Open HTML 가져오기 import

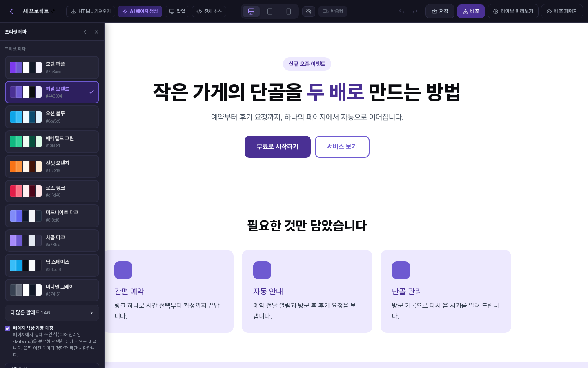[x=91, y=11]
